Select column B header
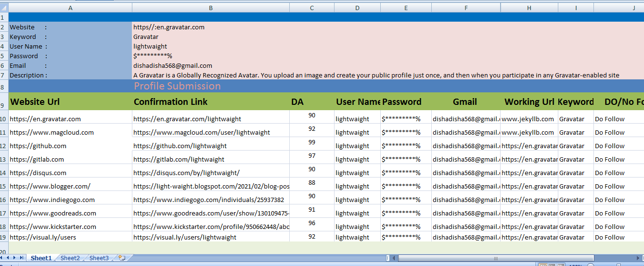The width and height of the screenshot is (644, 266). pos(211,8)
